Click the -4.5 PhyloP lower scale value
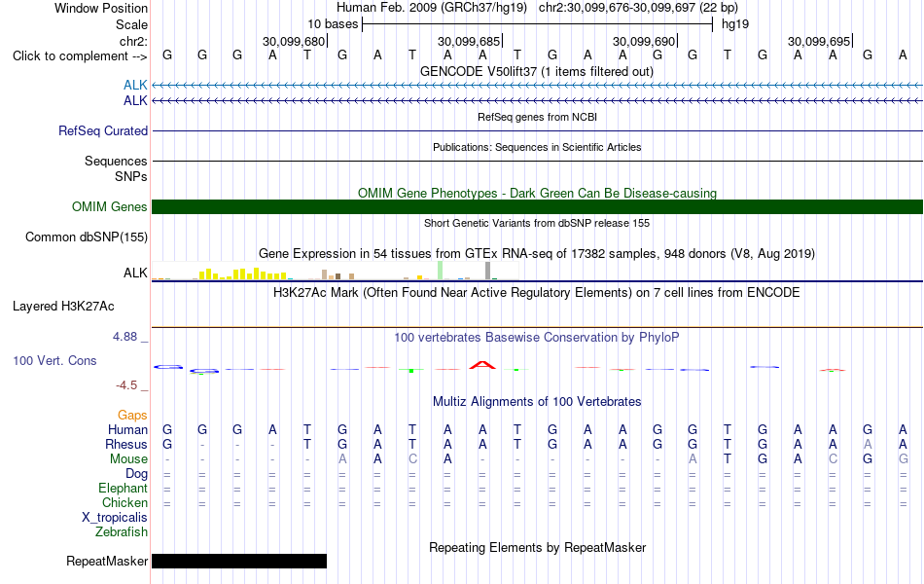The height and width of the screenshot is (584, 924). (x=126, y=385)
